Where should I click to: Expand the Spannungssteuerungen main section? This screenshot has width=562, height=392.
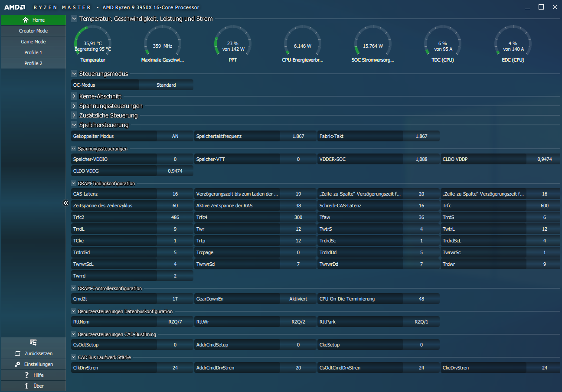point(74,106)
